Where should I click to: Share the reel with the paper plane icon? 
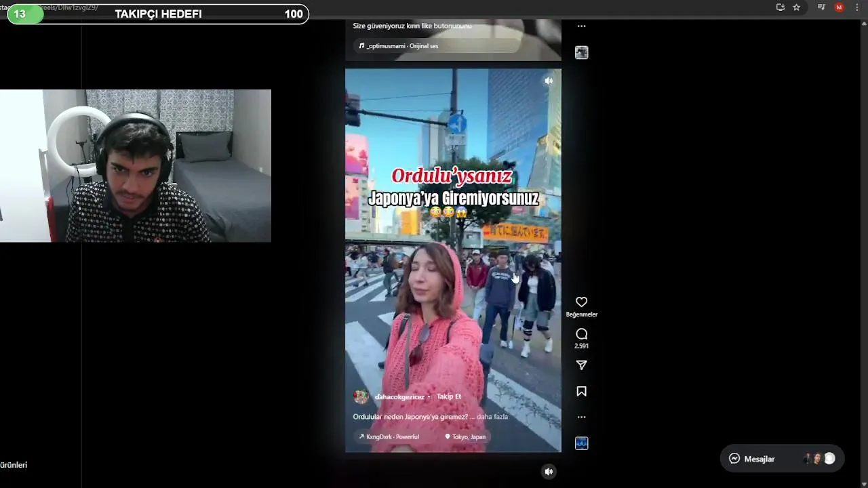[581, 365]
